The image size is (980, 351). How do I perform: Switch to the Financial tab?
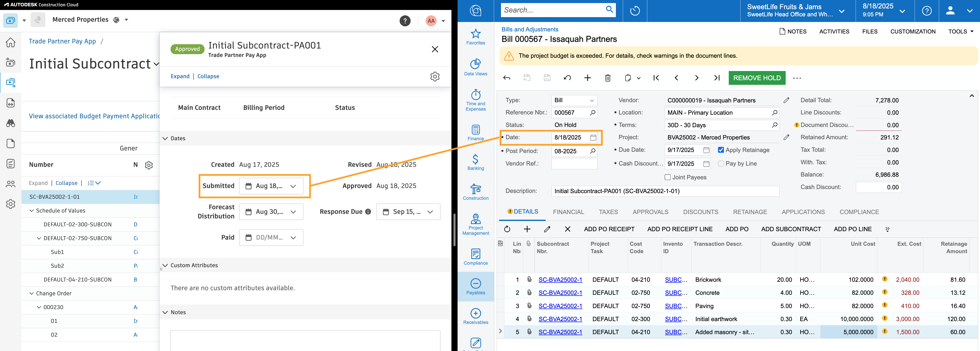coord(569,212)
